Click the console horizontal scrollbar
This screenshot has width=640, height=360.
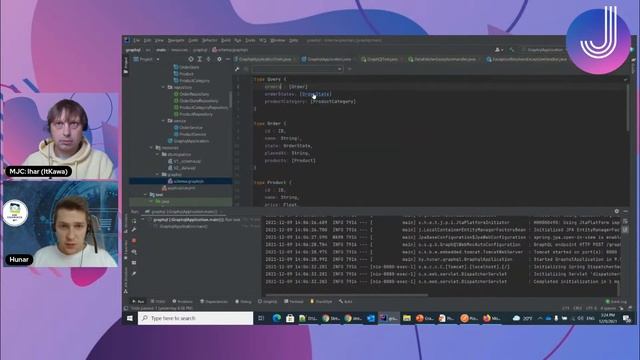[347, 295]
